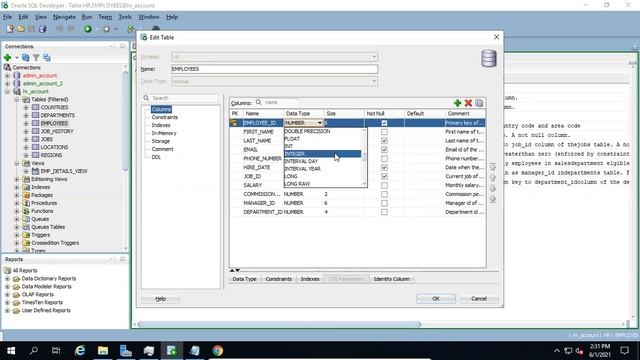The height and width of the screenshot is (360, 640).
Task: Open the NUMBER data type dropdown arrow
Action: 320,123
